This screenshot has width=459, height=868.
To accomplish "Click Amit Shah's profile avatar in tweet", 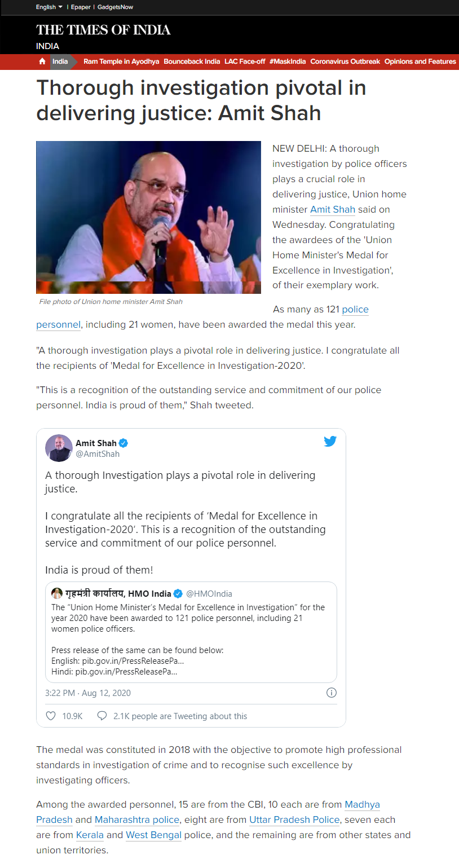I will click(x=59, y=448).
